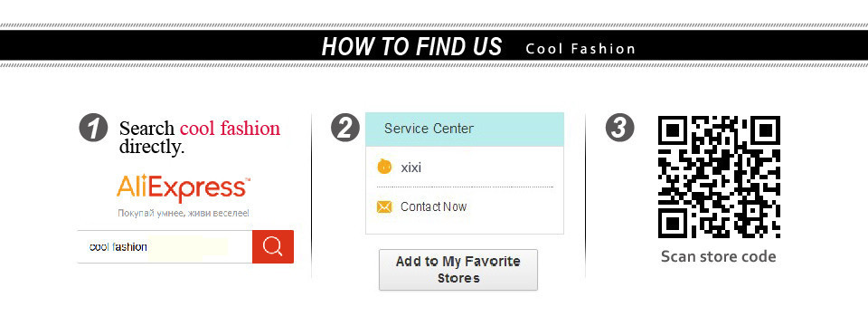Click the step 3 numbered circle
868x326 pixels.
click(x=620, y=128)
